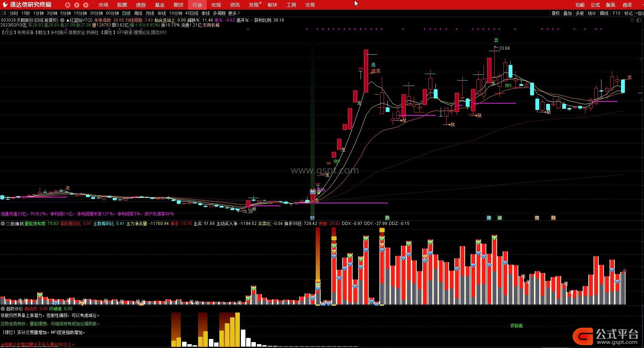The width and height of the screenshot is (644, 348).
Task: Open the 宏观 menu
Action: (x=216, y=5)
